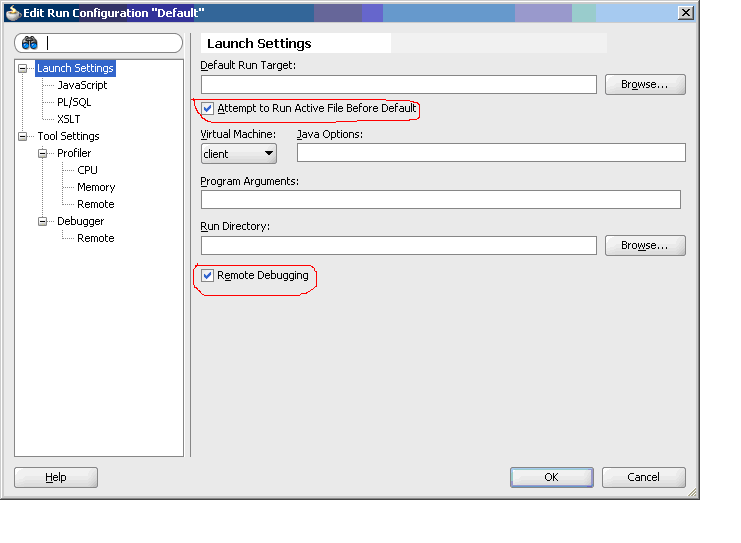Select Remote under Profiler
Image resolution: width=741 pixels, height=543 pixels.
point(96,204)
